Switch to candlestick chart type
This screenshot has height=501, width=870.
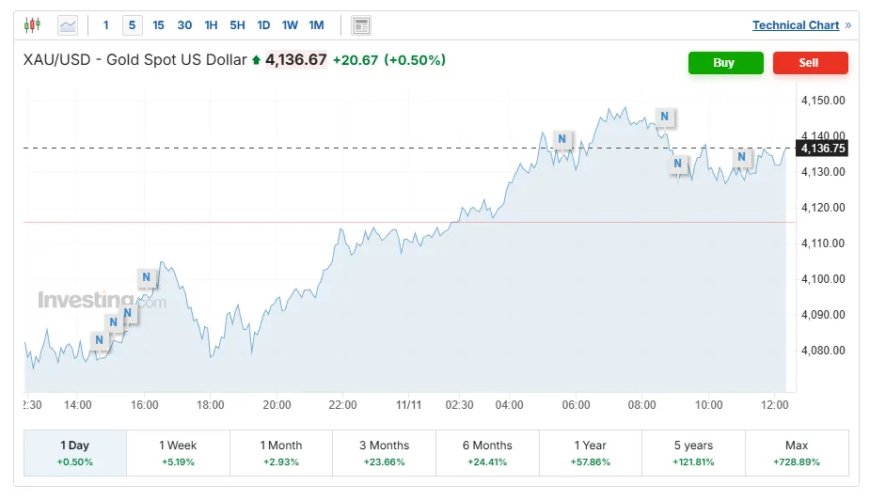32,25
